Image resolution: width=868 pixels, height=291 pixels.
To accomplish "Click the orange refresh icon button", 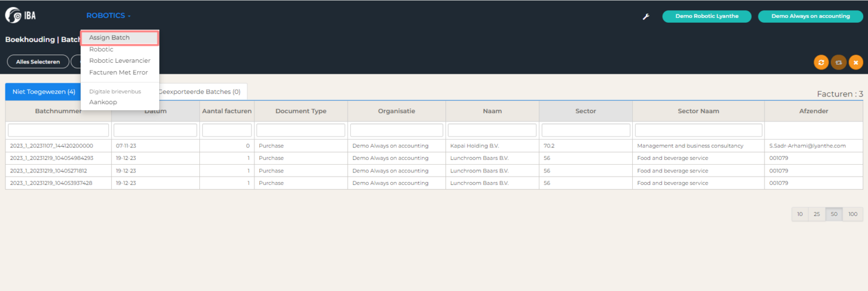I will click(x=821, y=62).
